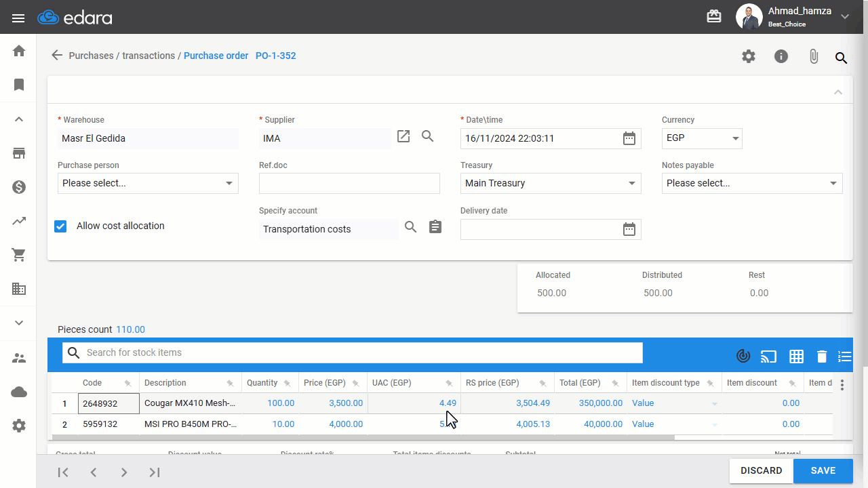Go to Home in sidebar
The height and width of the screenshot is (488, 868).
pyautogui.click(x=19, y=51)
